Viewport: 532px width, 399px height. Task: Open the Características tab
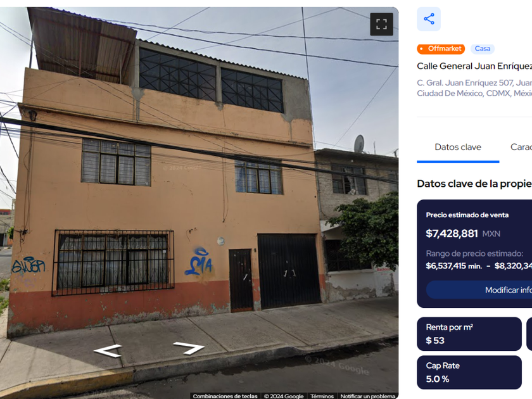pos(521,147)
